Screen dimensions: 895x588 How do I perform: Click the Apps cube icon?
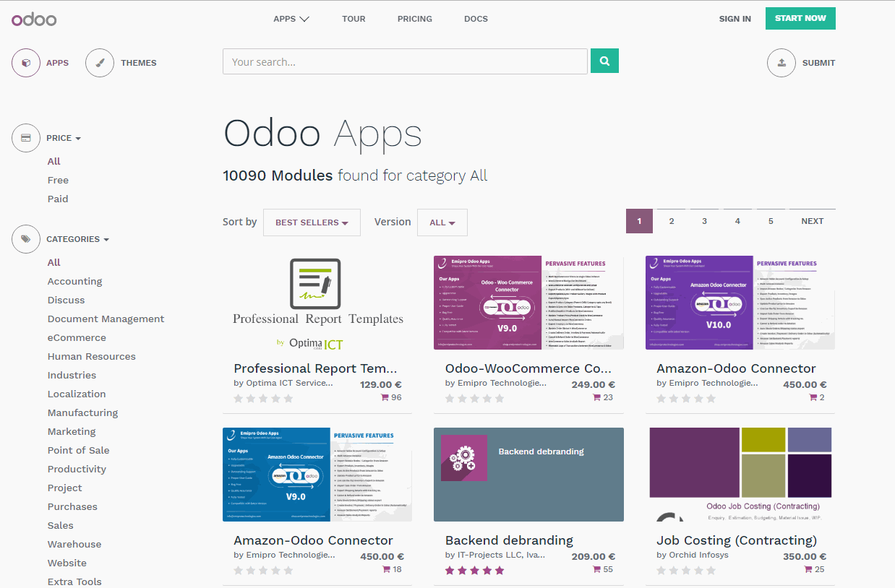[x=26, y=63]
